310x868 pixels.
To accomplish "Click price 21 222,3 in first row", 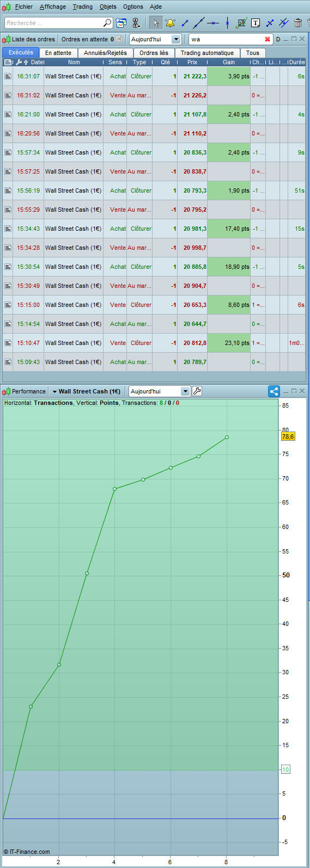I will (195, 76).
